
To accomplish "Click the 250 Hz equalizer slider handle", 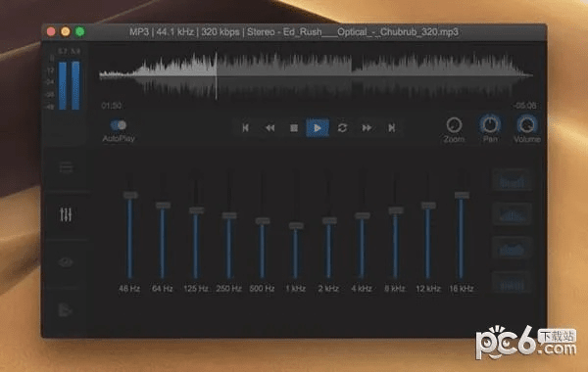I will pyautogui.click(x=229, y=215).
